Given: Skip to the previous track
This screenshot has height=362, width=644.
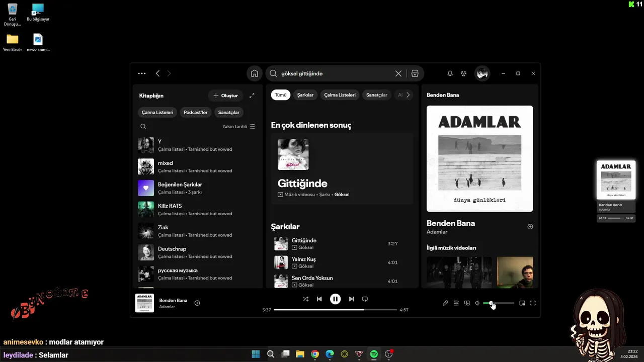Looking at the screenshot, I should [319, 299].
